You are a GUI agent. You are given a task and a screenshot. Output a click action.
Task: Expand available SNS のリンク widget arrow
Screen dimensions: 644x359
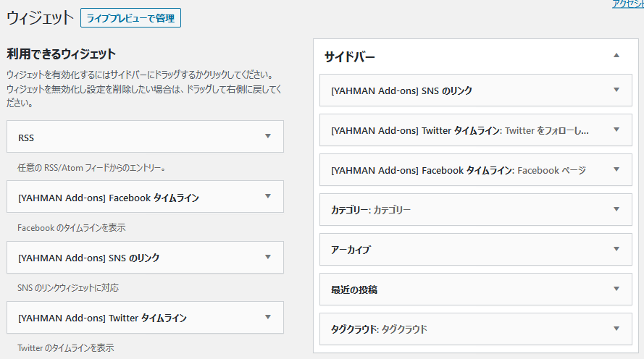(x=268, y=257)
